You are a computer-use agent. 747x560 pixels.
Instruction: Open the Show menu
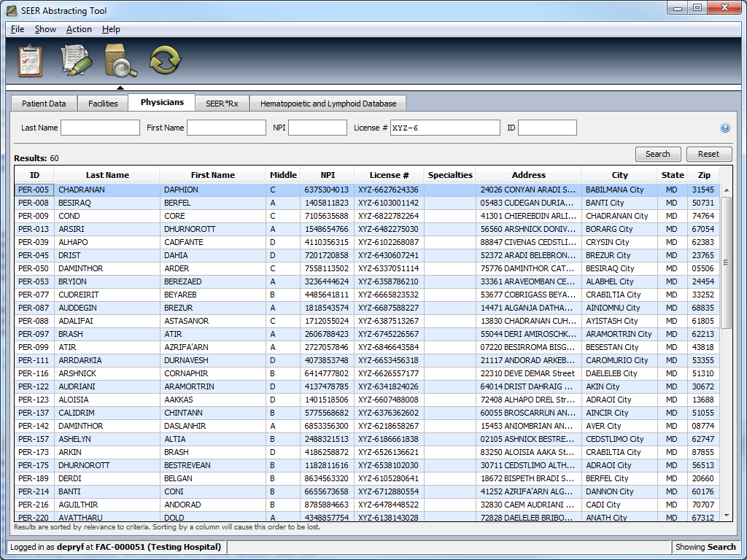pyautogui.click(x=45, y=29)
